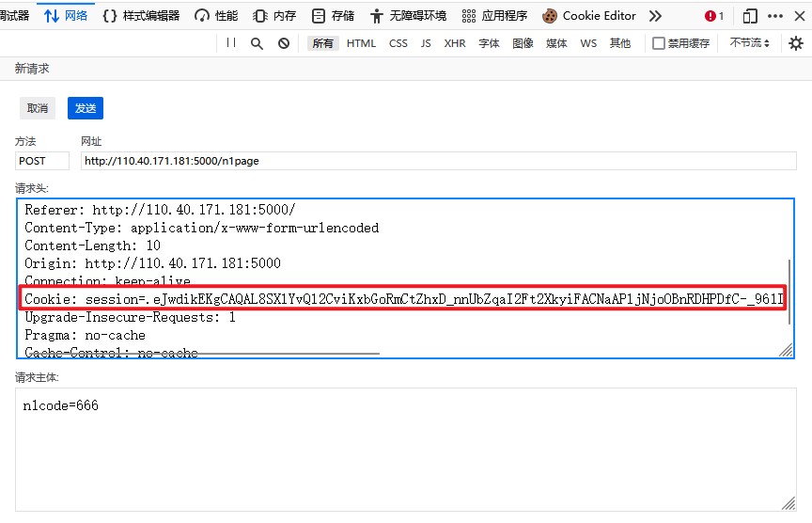This screenshot has width=812, height=523.
Task: Click the headers vertical scrollbar
Action: click(x=789, y=292)
